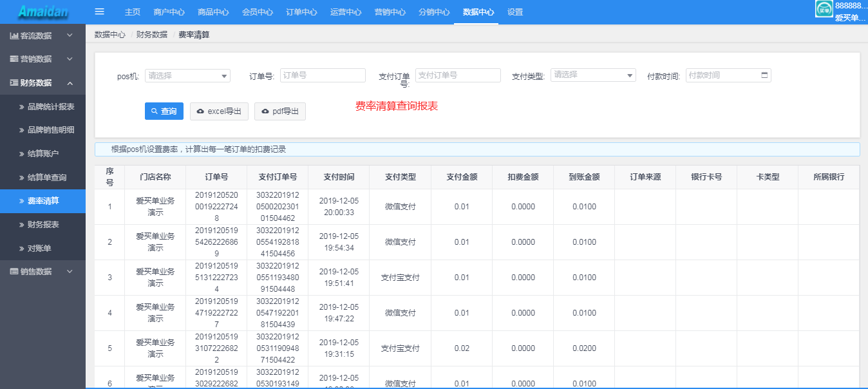Open 订单中心 top menu
The image size is (868, 389).
tap(301, 12)
